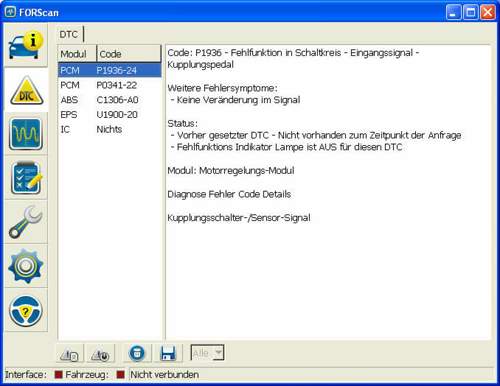Click the round blue clear button
The image size is (500, 386).
[x=137, y=353]
